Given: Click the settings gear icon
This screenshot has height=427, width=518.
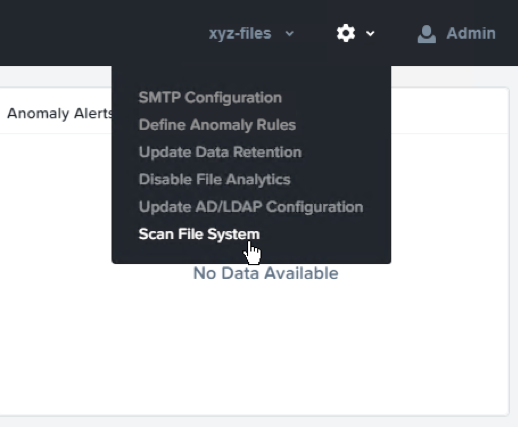Looking at the screenshot, I should pos(346,33).
